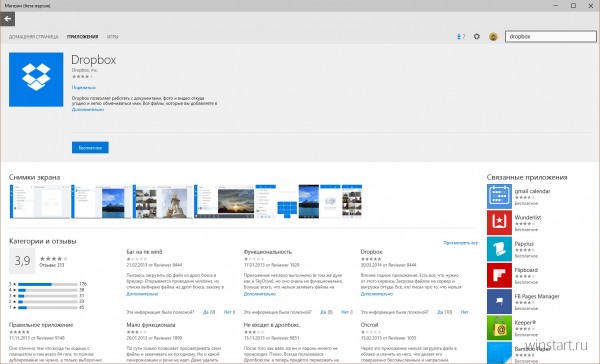Open the FB Pages Manager icon

pyautogui.click(x=499, y=302)
